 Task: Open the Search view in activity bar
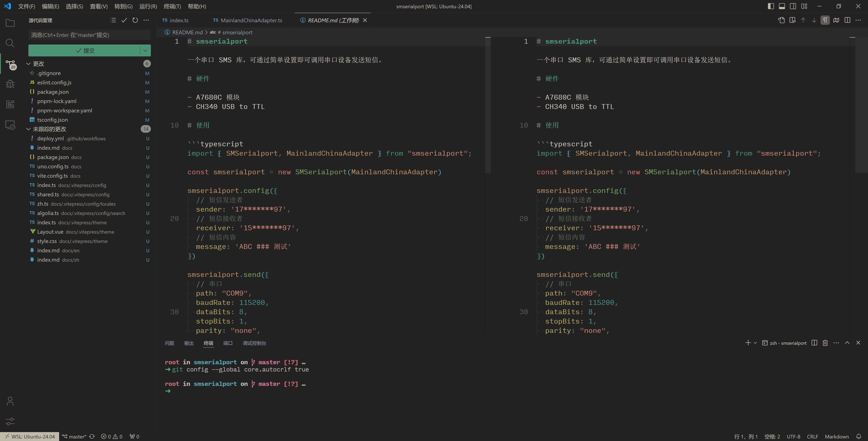click(x=10, y=43)
